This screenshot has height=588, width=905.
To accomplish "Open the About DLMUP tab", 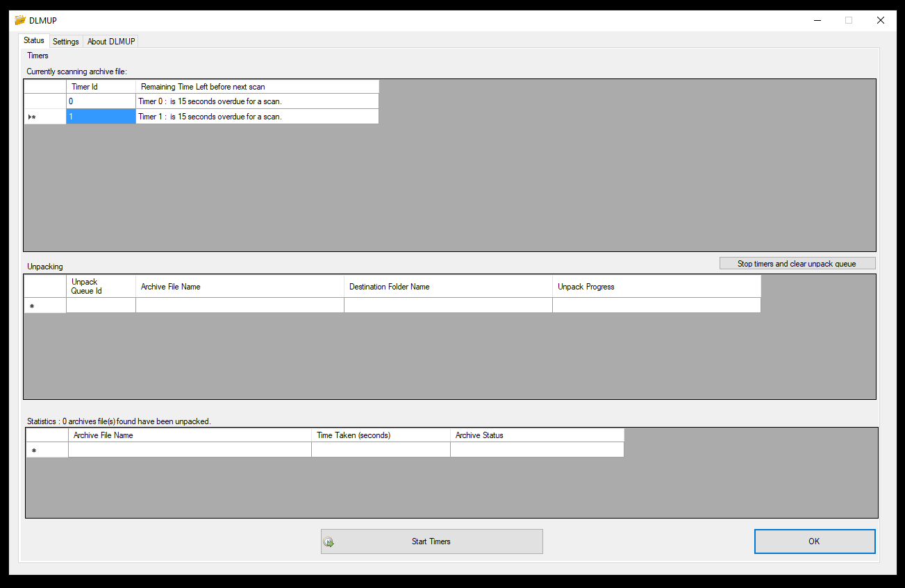I will (x=111, y=42).
